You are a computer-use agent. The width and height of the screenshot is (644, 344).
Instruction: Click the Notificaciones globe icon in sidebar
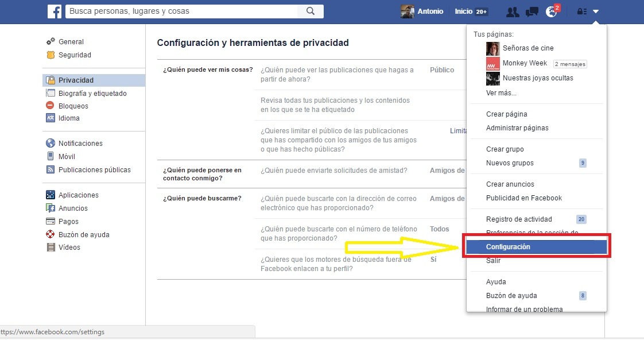pos(51,143)
